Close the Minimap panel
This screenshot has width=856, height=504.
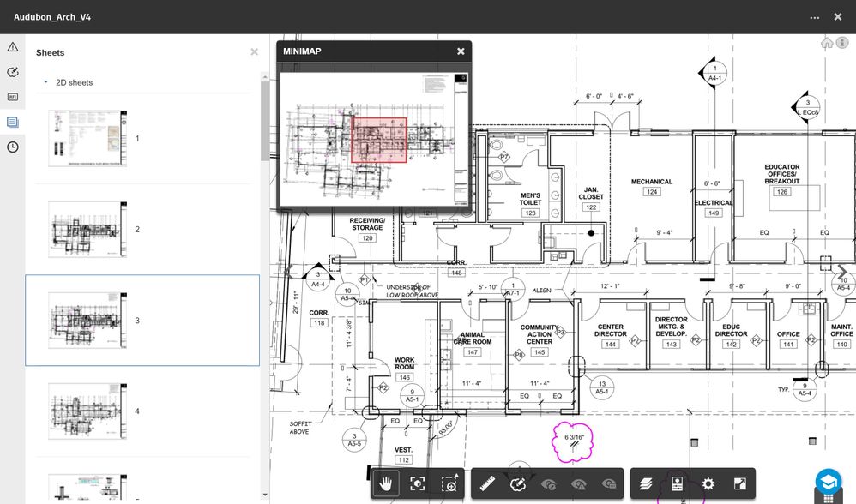(x=461, y=51)
